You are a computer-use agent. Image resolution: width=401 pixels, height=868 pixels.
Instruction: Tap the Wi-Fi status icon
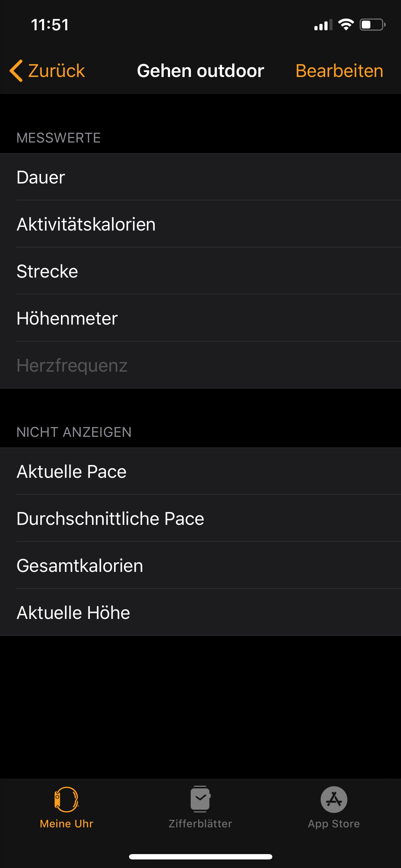pos(346,25)
